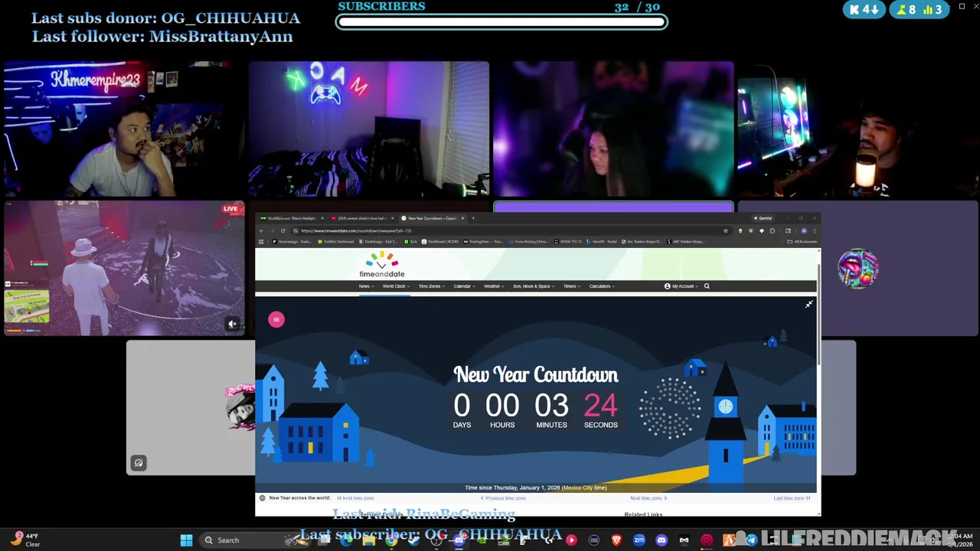This screenshot has width=980, height=551.
Task: Expand the Time Zones menu
Action: [431, 286]
